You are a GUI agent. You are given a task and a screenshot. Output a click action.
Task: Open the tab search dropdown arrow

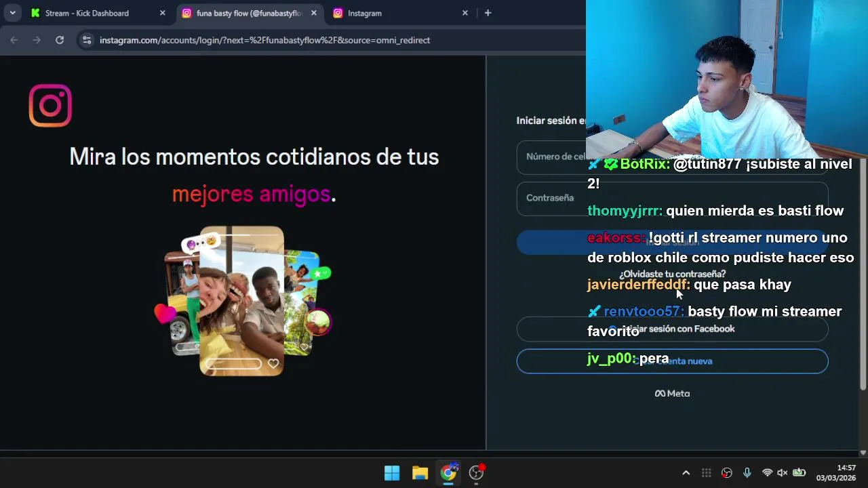tap(12, 13)
